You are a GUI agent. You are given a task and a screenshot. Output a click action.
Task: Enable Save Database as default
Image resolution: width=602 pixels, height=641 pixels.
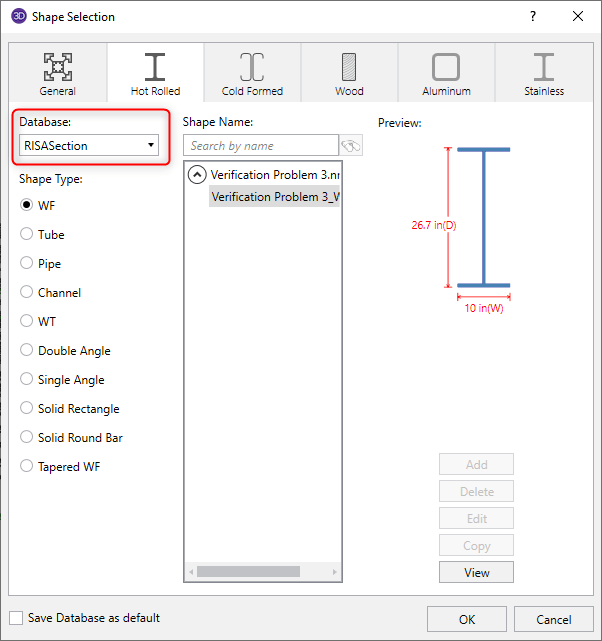pyautogui.click(x=16, y=618)
